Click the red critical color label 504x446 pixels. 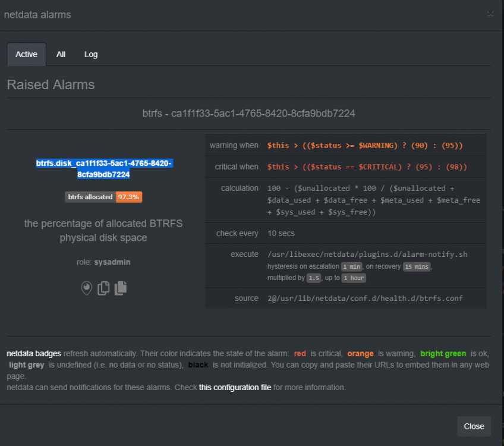click(300, 353)
